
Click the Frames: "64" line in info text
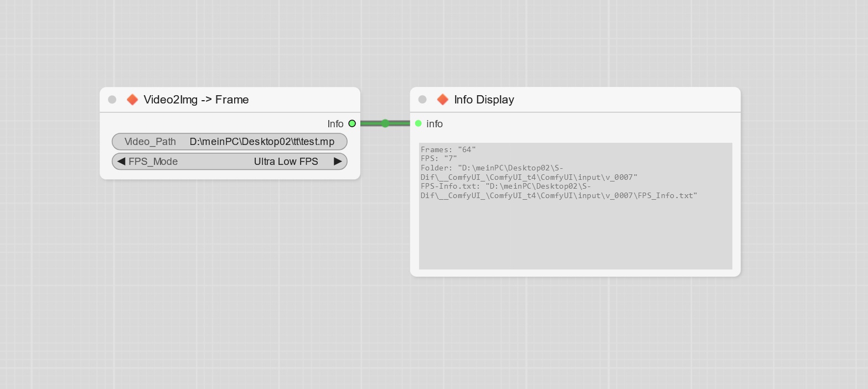(x=448, y=149)
